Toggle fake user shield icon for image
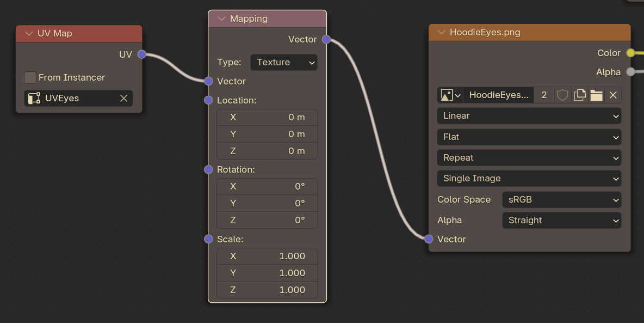Viewport: 644px width, 323px height. [562, 95]
